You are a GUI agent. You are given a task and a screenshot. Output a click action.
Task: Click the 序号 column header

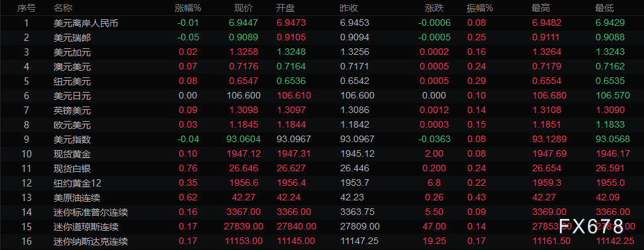26,8
